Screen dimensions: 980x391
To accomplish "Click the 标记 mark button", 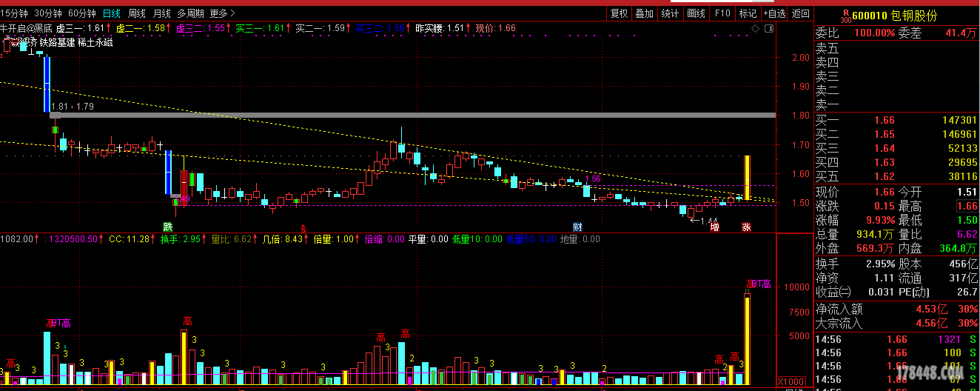I will tap(748, 13).
